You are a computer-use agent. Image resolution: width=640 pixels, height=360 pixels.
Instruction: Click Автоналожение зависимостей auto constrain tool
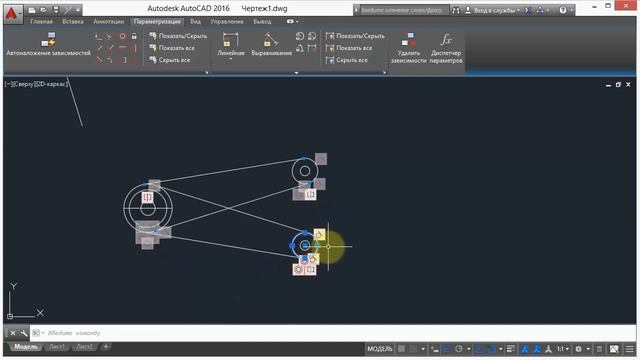(48, 45)
